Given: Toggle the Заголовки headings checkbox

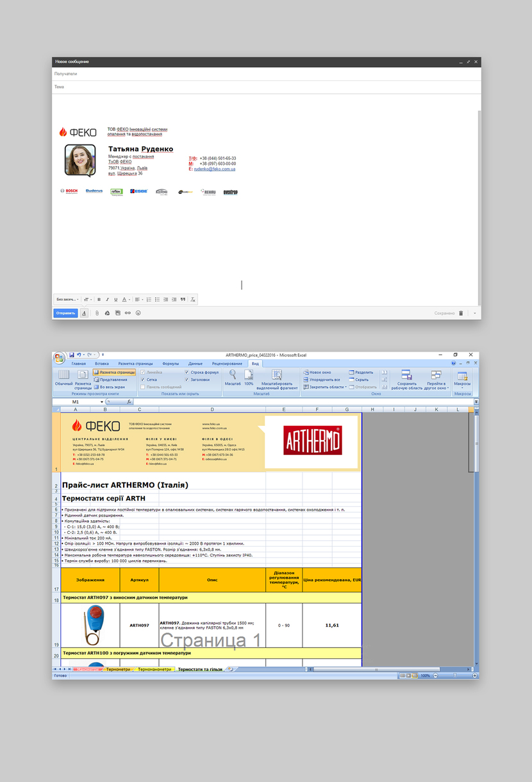Looking at the screenshot, I should coord(187,380).
